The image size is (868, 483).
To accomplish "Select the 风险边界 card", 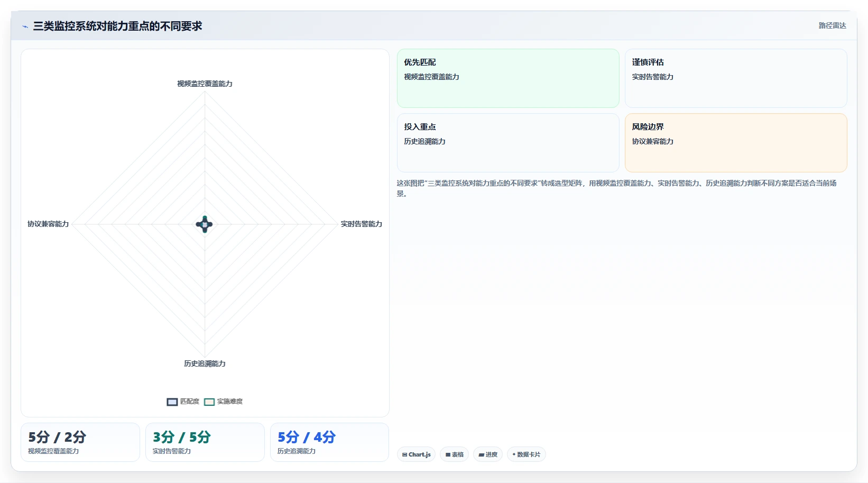I will pos(736,143).
